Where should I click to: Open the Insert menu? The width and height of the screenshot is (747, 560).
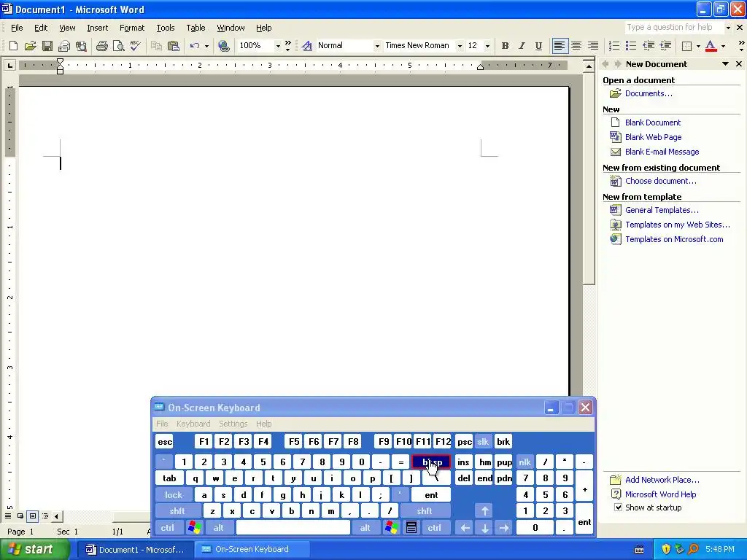(x=98, y=28)
